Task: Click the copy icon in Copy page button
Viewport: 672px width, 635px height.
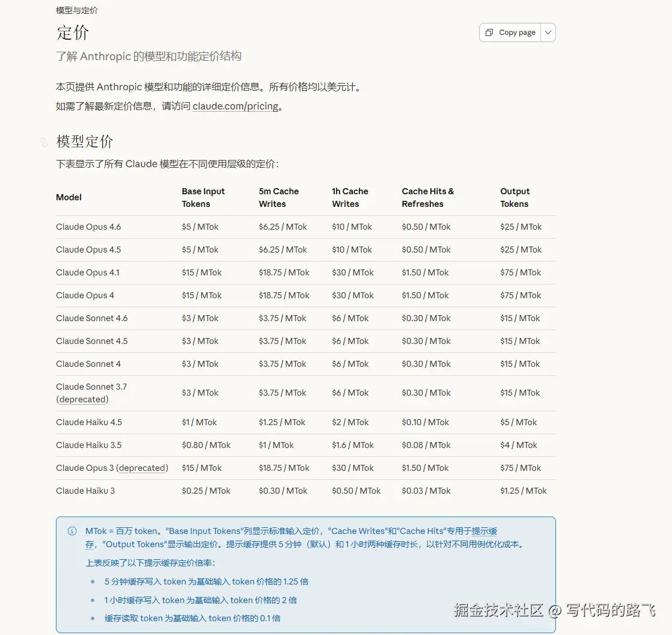Action: (x=489, y=32)
